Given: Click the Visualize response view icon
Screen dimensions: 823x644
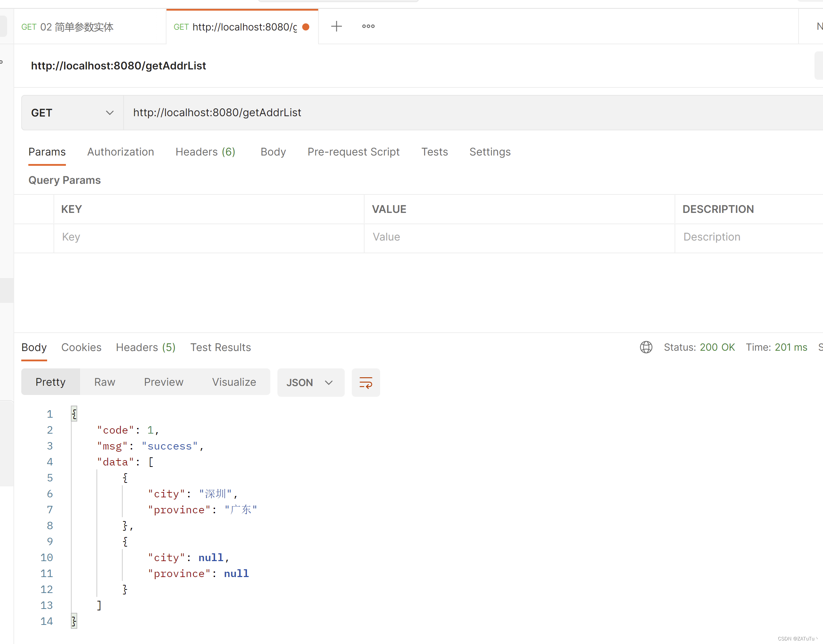Looking at the screenshot, I should (x=235, y=382).
